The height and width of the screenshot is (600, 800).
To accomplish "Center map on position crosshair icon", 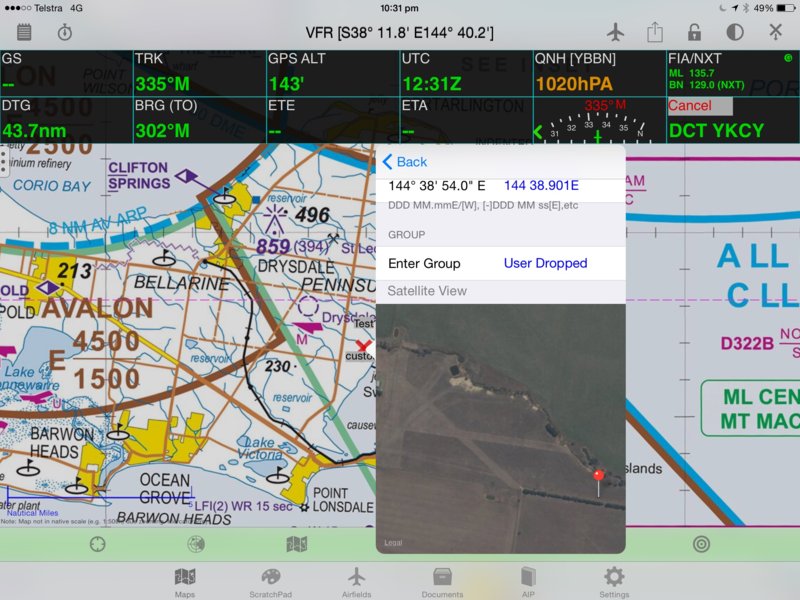I will click(97, 544).
